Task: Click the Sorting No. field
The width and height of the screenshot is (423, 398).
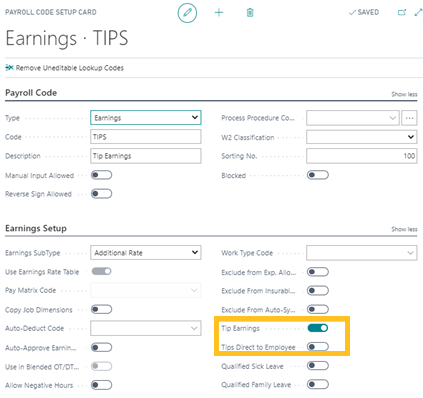Action: coord(362,156)
